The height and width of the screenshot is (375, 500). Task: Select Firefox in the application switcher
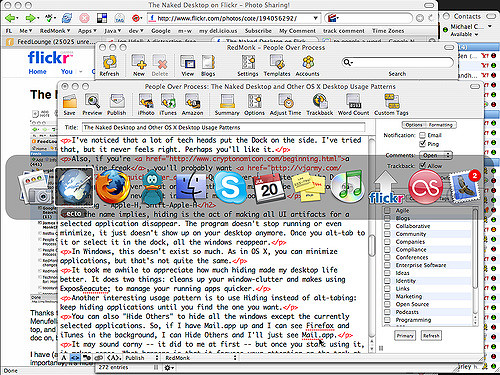[x=113, y=187]
